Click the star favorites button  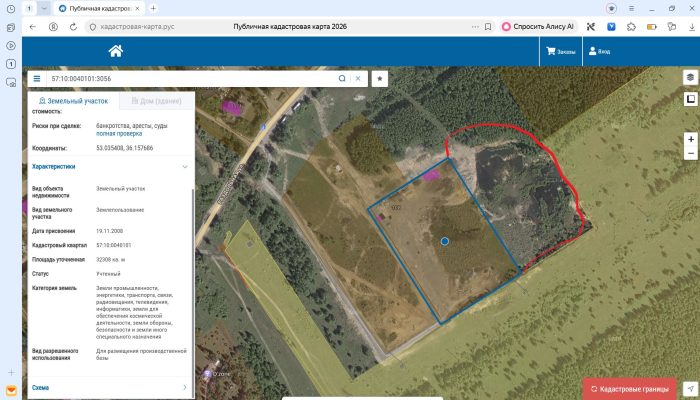[380, 79]
